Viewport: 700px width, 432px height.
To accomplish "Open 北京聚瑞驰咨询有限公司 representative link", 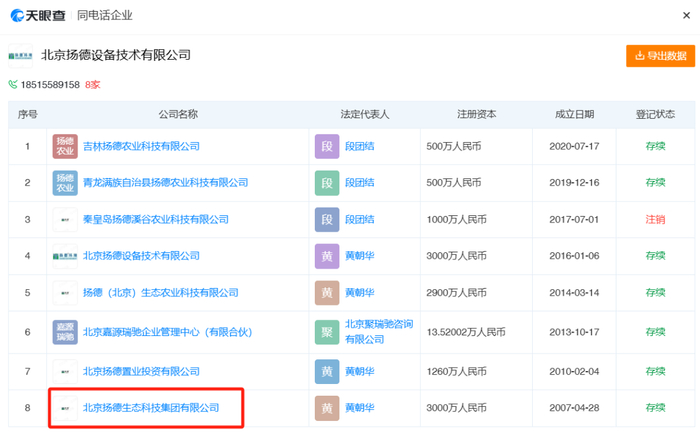I will coord(379,332).
